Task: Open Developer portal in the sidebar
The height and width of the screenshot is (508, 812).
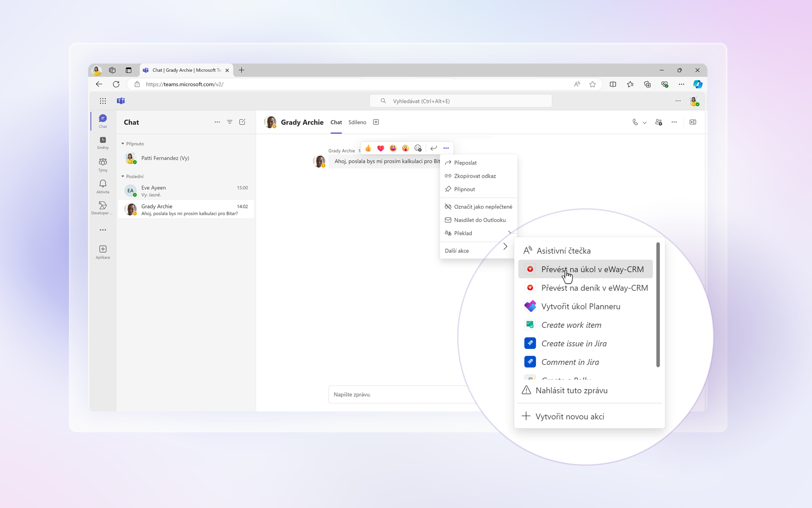Action: (x=103, y=208)
